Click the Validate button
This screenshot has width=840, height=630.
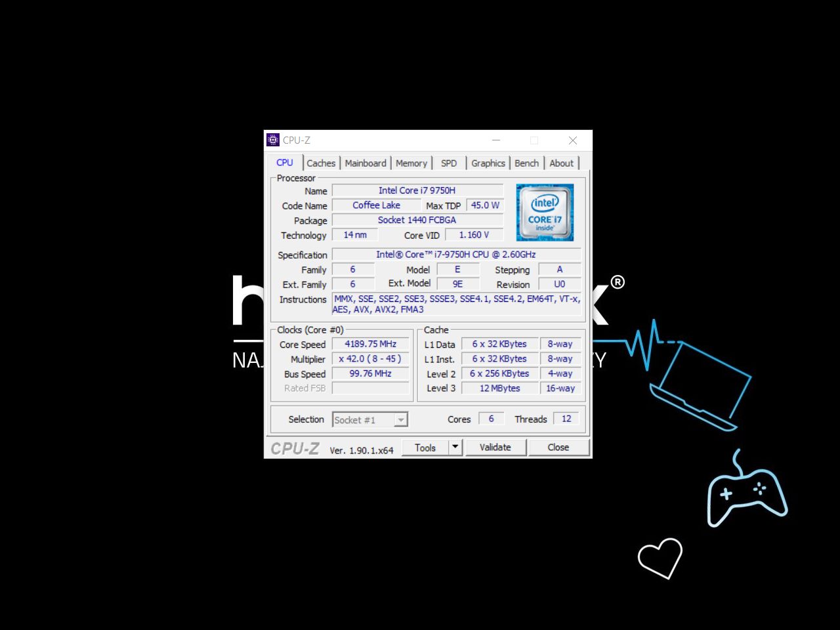495,447
